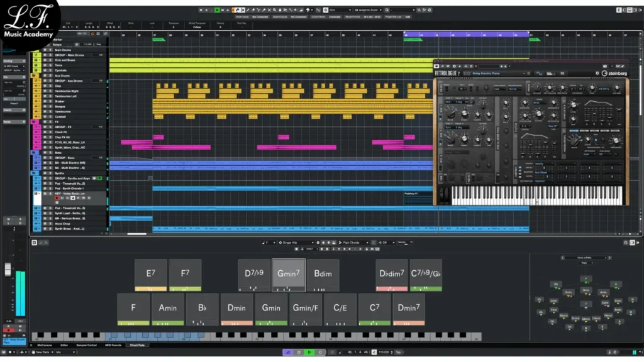Screen dimensions: 644x362
Task: Click the green R read automation toolbar button
Action: (218, 10)
